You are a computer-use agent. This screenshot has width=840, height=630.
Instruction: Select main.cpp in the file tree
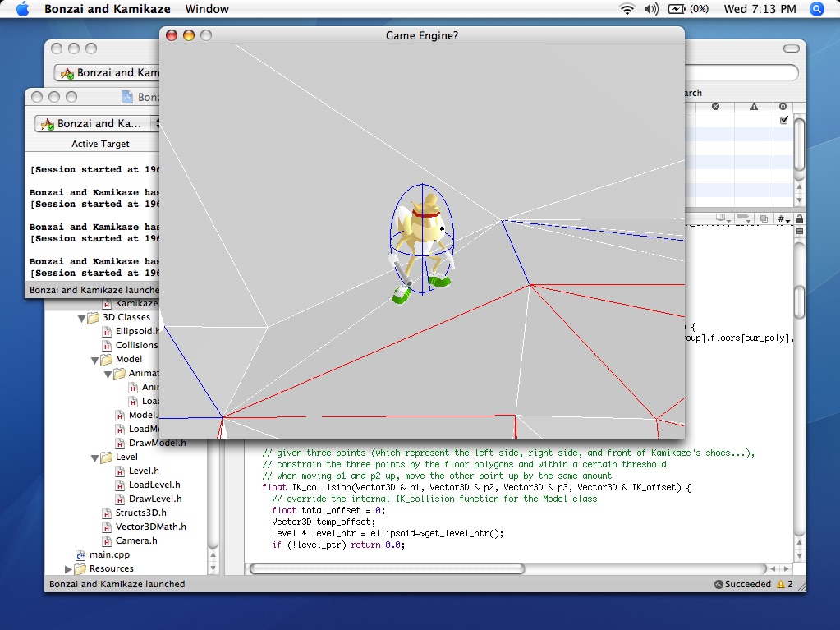coord(109,554)
